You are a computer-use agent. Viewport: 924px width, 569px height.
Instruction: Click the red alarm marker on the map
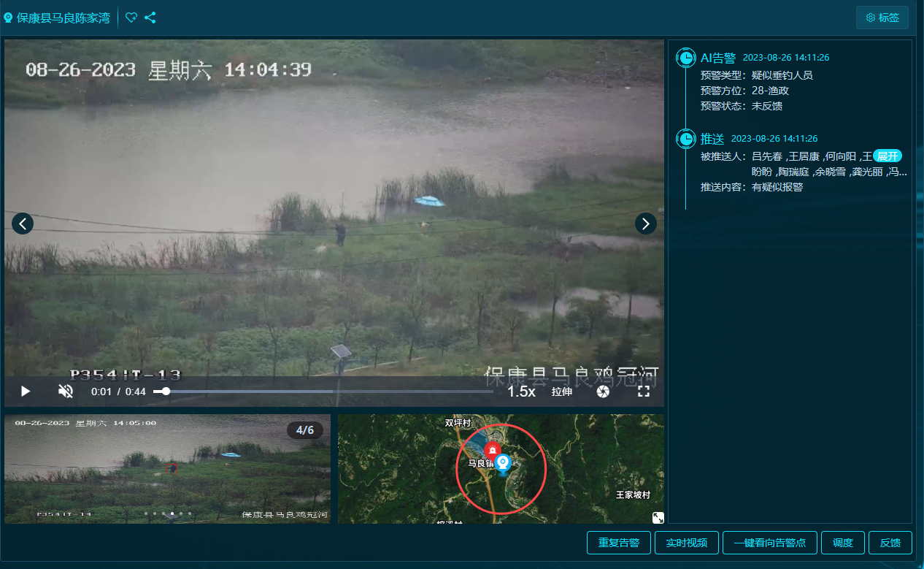coord(493,450)
